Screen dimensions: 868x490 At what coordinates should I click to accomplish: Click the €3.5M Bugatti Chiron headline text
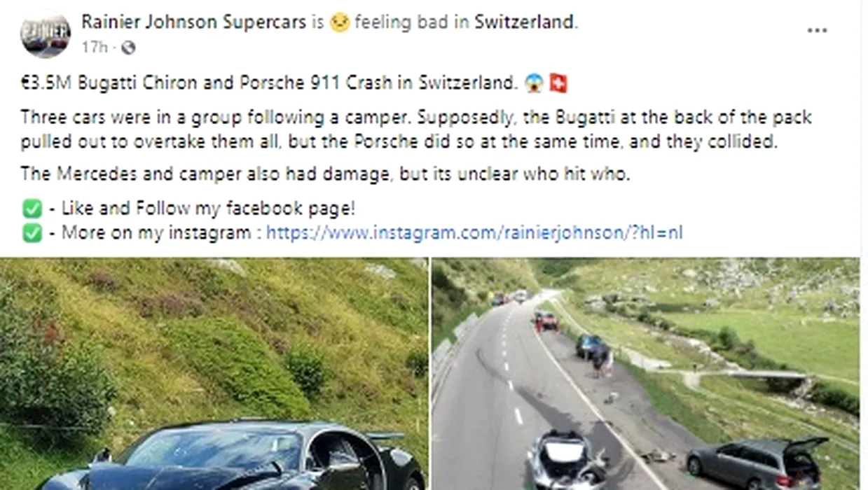pos(269,83)
